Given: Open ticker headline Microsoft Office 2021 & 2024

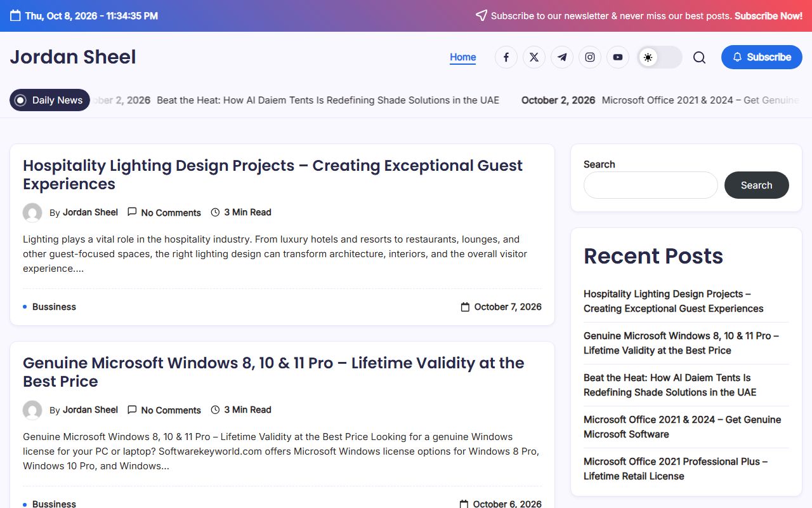Looking at the screenshot, I should [700, 100].
